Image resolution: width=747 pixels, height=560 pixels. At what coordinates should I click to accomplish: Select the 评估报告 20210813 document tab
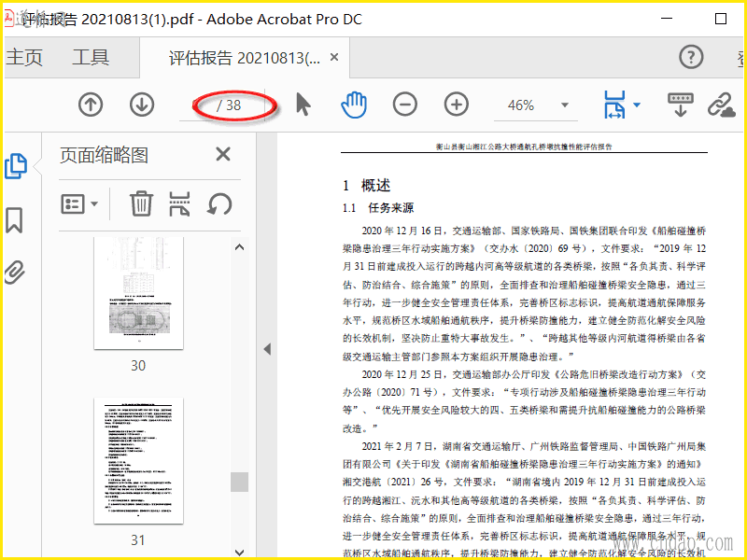[245, 58]
